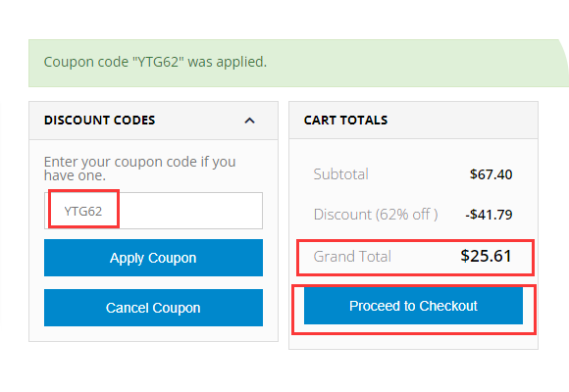Click the Grand Total label
569x392 pixels.
pyautogui.click(x=352, y=257)
